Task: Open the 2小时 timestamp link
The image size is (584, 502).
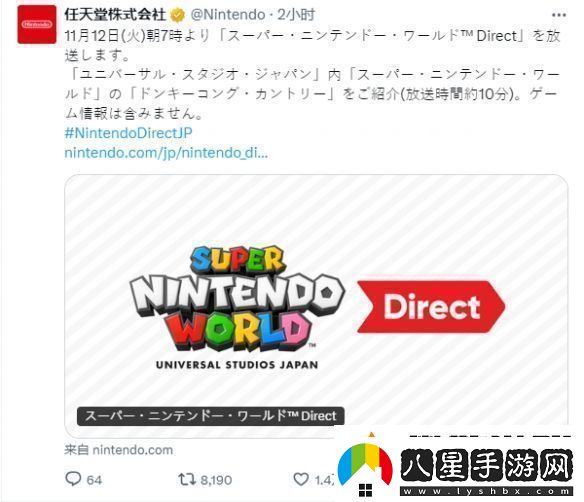Action: point(296,15)
